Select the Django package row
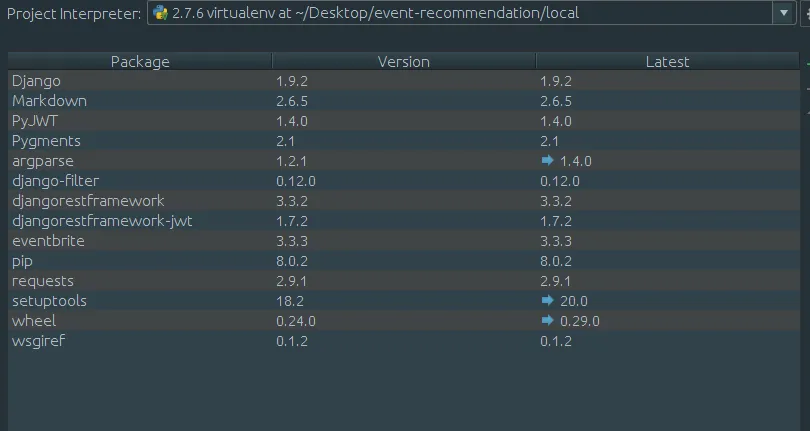The image size is (810, 431). 404,81
